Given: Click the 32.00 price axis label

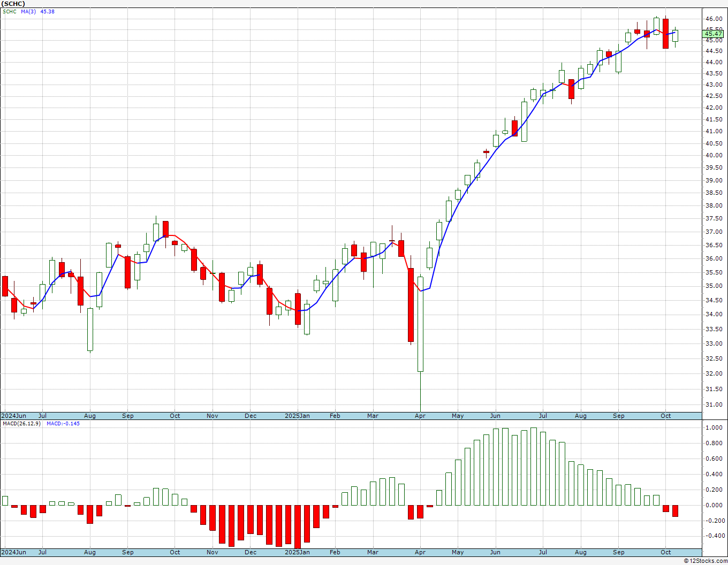Looking at the screenshot, I should pyautogui.click(x=714, y=373).
